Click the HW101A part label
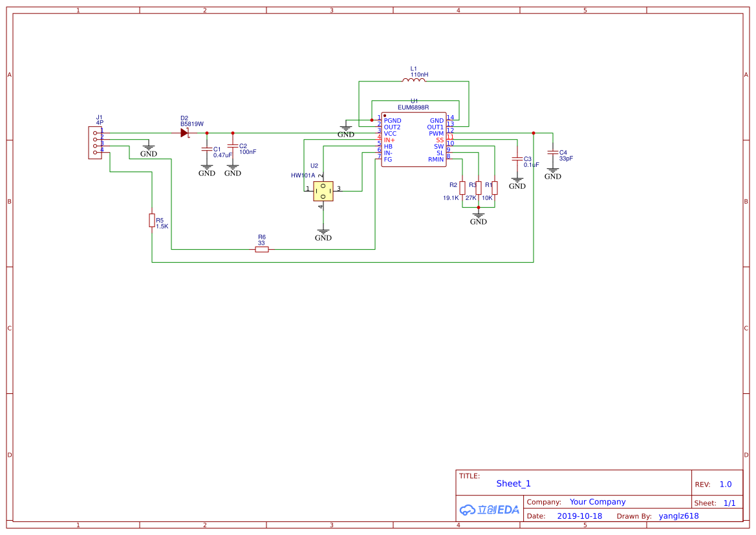Image resolution: width=756 pixels, height=535 pixels. pyautogui.click(x=303, y=175)
